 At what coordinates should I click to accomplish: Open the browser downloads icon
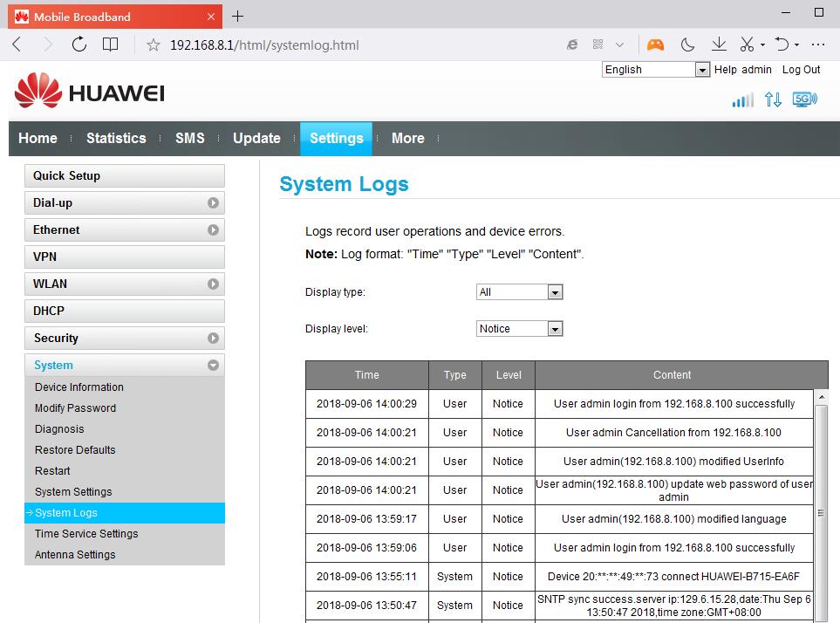pos(719,44)
